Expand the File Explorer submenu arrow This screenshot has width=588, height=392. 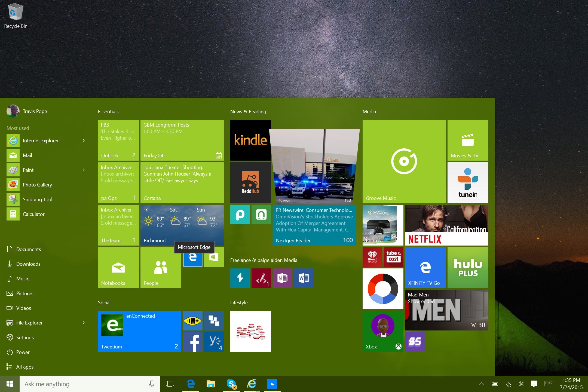(84, 323)
